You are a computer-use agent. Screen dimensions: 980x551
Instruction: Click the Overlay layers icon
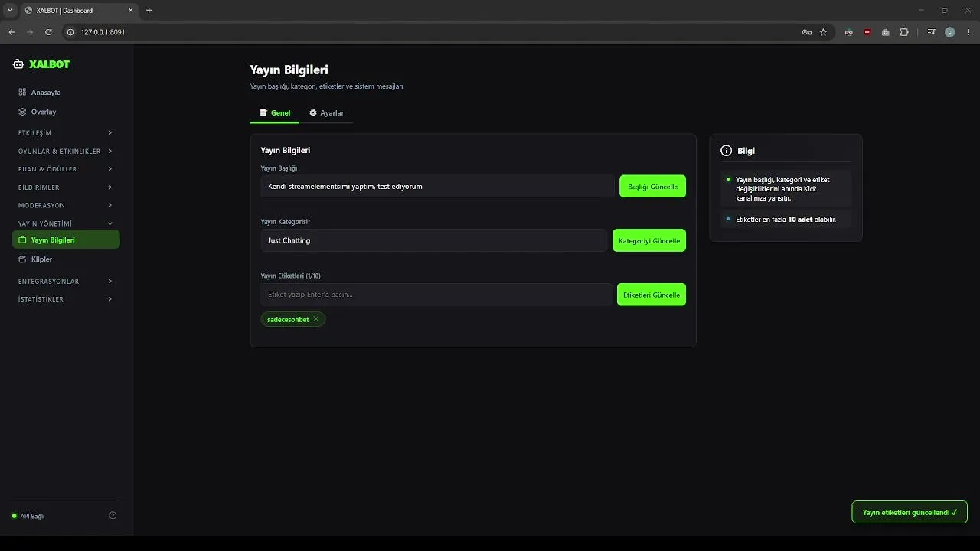click(22, 112)
